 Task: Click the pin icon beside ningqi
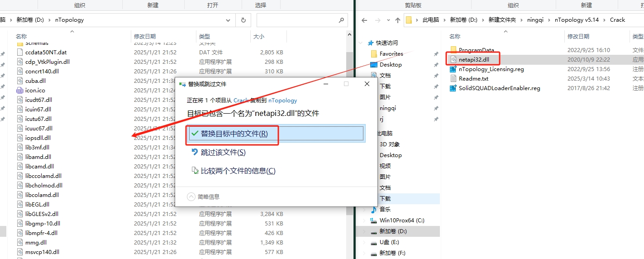click(x=436, y=108)
